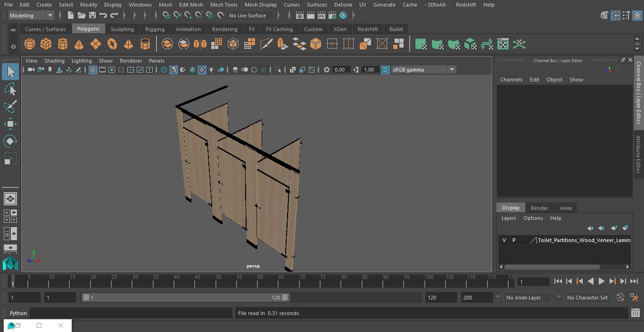The image size is (644, 332).
Task: Create a polygon cone from the shelf
Action: (79, 44)
